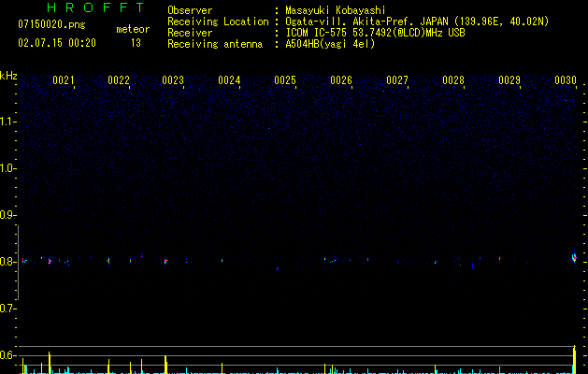Viewport: 588px width, 374px height.
Task: Click the 0026 time marker
Action: tap(341, 80)
